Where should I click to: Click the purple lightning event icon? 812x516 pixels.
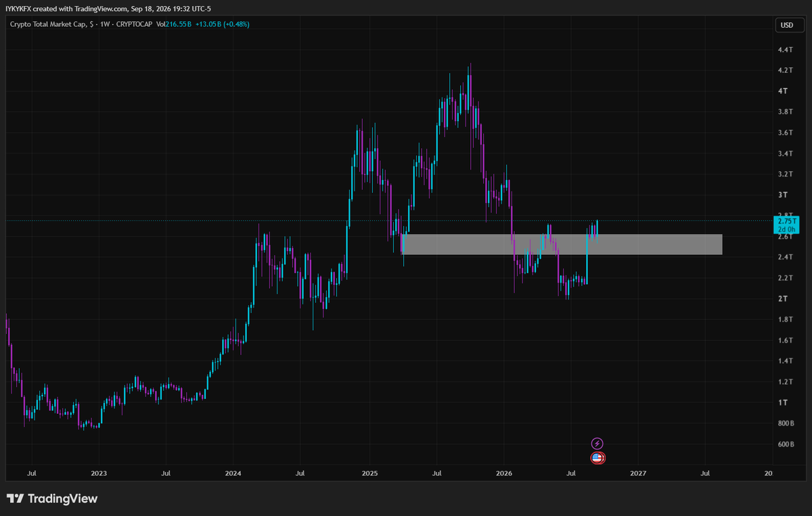[597, 444]
